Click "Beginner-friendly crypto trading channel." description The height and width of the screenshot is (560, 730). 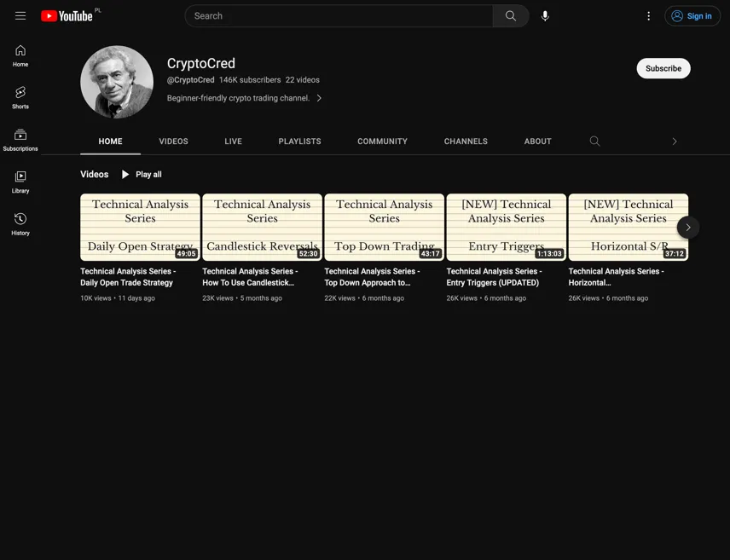[x=239, y=98]
